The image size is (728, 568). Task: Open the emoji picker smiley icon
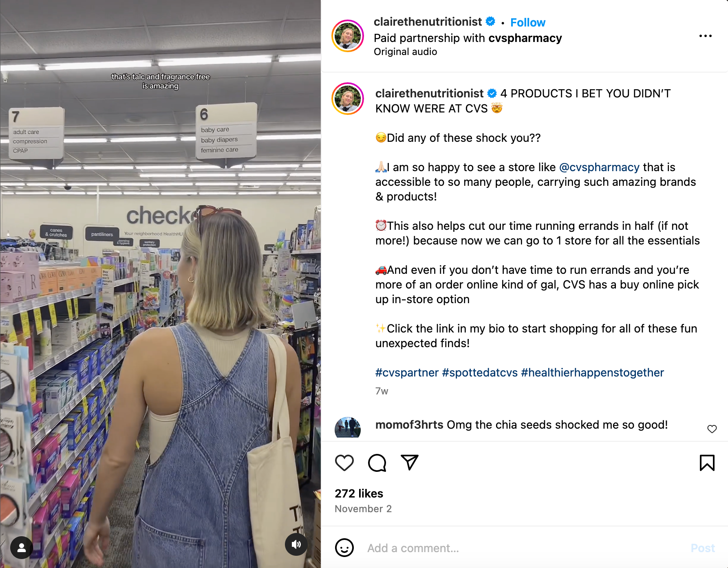(344, 548)
